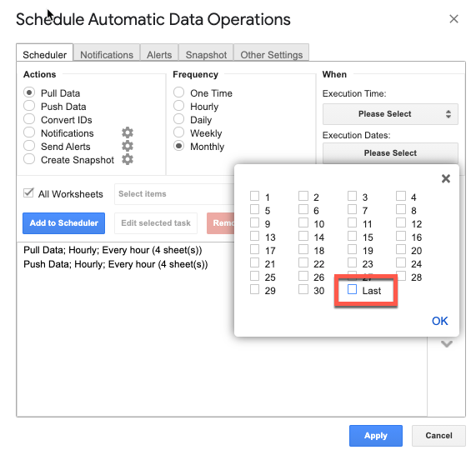
Task: Click the Add to Scheduler button
Action: (63, 223)
